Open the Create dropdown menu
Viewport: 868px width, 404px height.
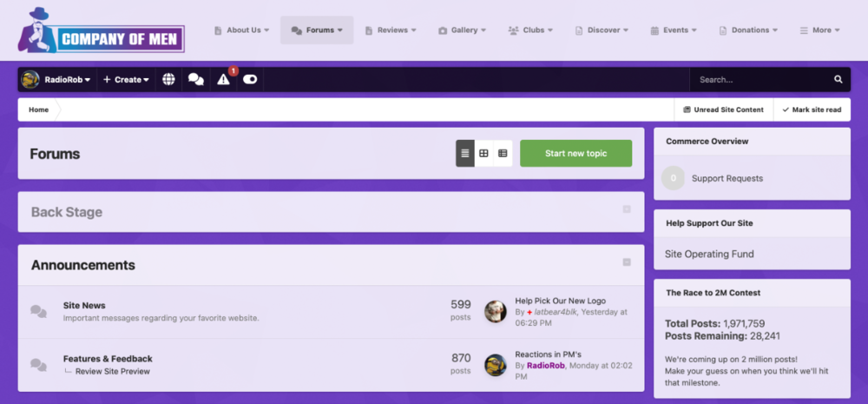pyautogui.click(x=126, y=79)
